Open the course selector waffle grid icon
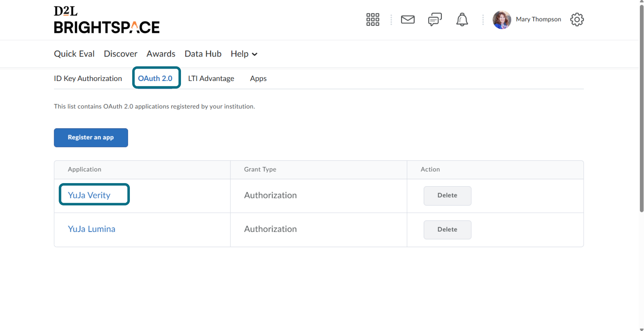 (x=373, y=20)
